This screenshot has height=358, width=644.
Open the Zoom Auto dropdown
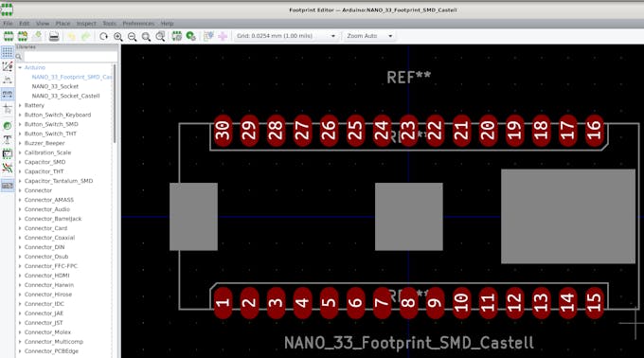(369, 36)
